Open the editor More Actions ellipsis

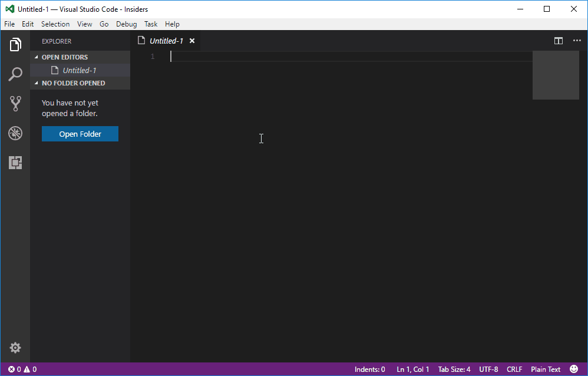click(x=577, y=41)
